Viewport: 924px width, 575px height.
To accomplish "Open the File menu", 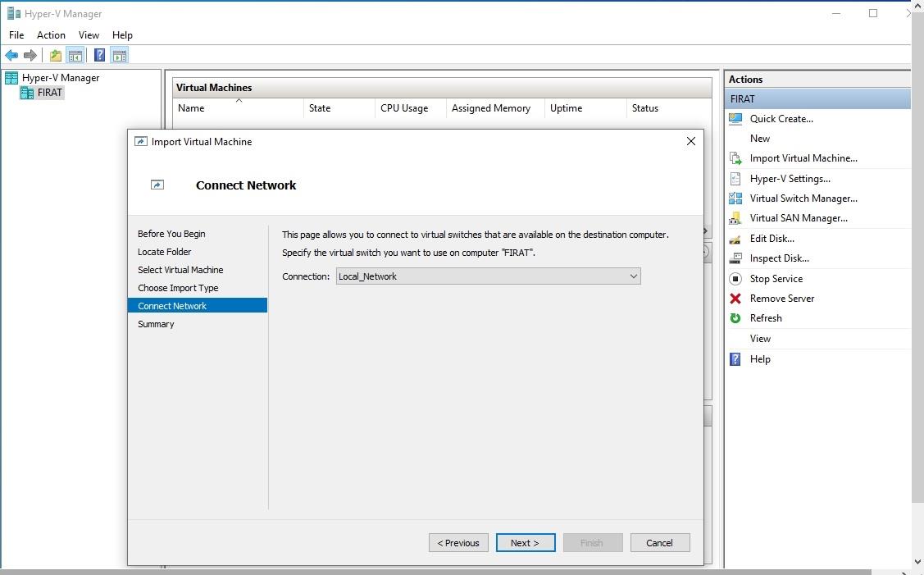I will point(16,35).
